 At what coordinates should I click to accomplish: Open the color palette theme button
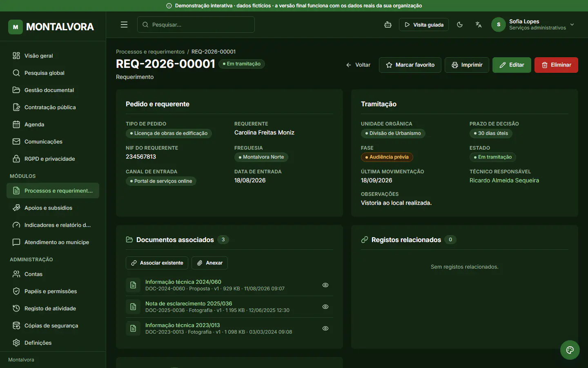570,350
